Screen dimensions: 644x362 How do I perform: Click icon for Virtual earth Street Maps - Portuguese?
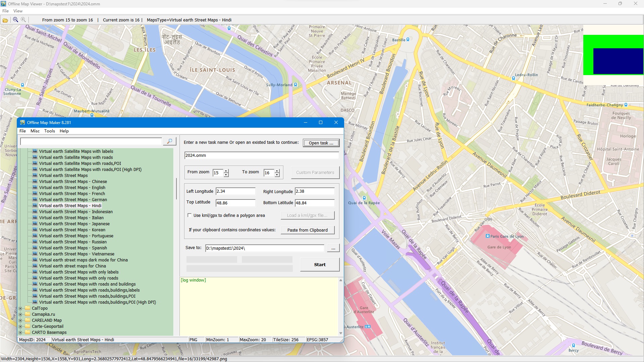[x=35, y=236]
